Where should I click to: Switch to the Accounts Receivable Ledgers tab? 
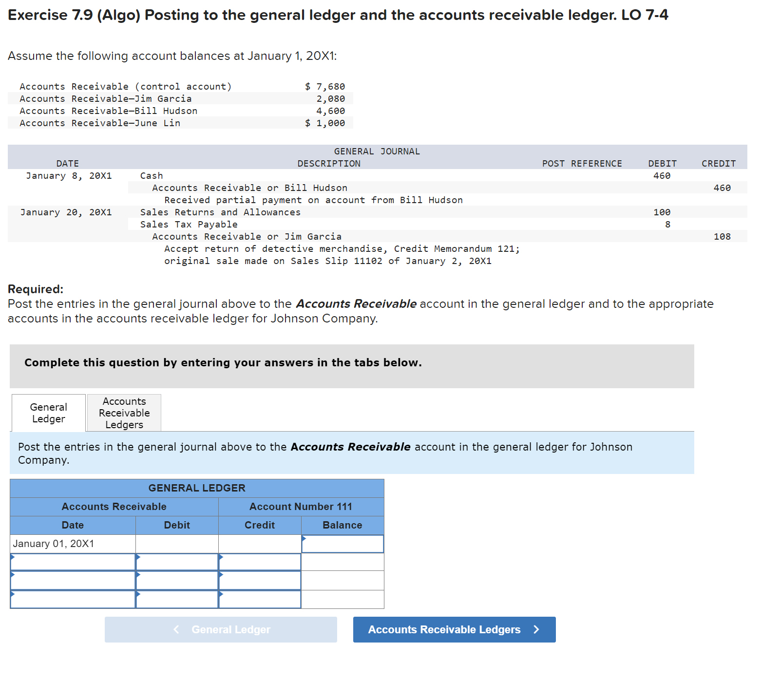click(123, 413)
